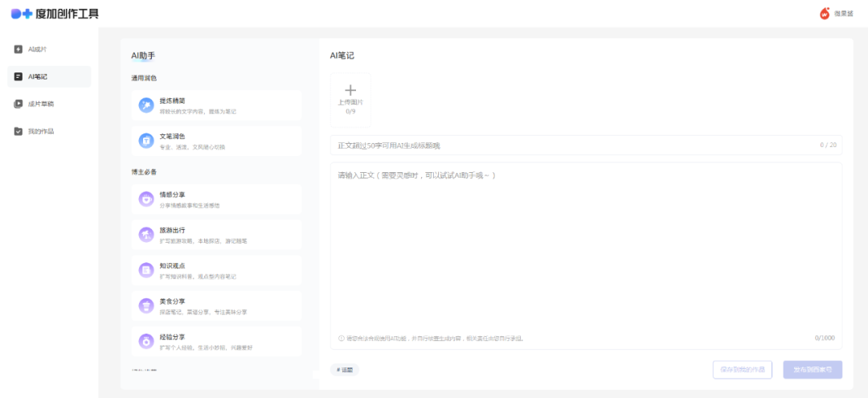This screenshot has width=868, height=398.
Task: Pick the 美食分享 food icon
Action: coord(145,305)
